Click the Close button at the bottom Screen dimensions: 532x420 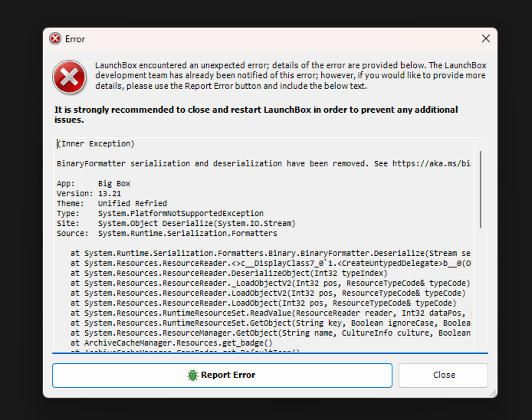click(x=443, y=375)
